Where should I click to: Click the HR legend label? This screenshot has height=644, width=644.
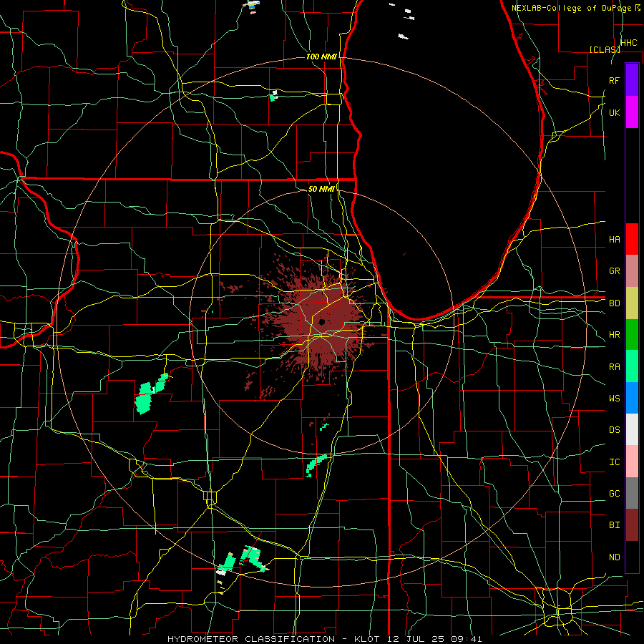click(x=614, y=335)
